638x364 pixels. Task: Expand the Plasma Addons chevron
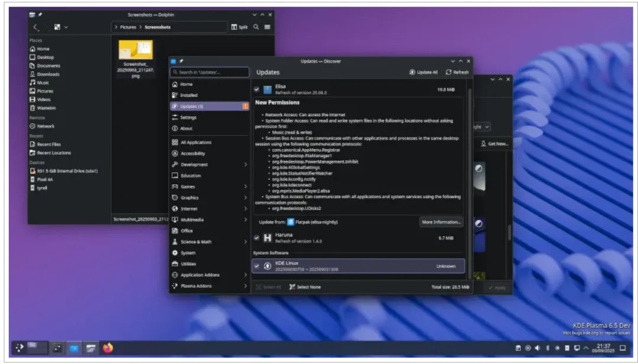(x=245, y=286)
